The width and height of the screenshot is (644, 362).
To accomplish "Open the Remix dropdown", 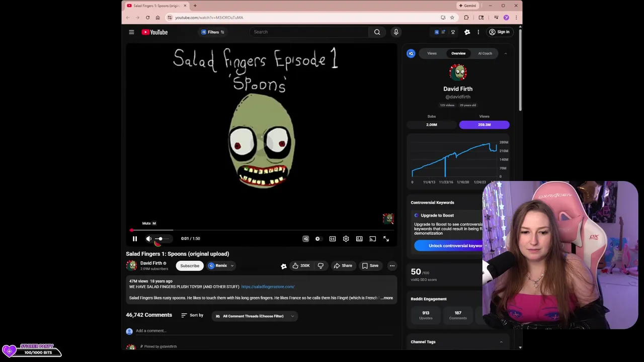I will click(x=221, y=265).
